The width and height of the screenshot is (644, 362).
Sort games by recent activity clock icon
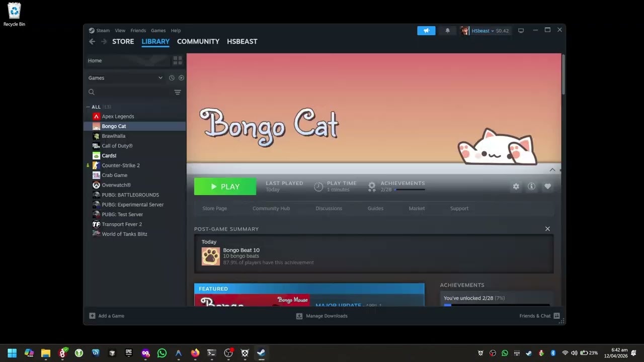(x=172, y=78)
